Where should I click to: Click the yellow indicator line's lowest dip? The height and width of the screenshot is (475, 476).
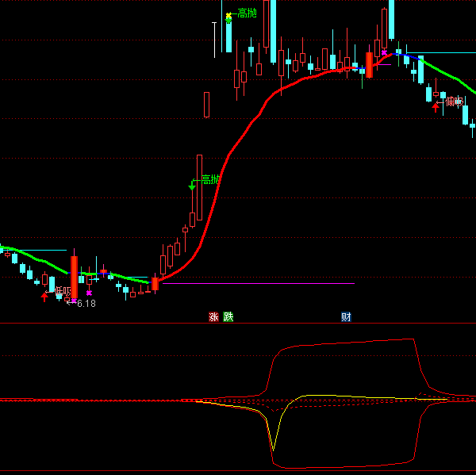tap(273, 449)
